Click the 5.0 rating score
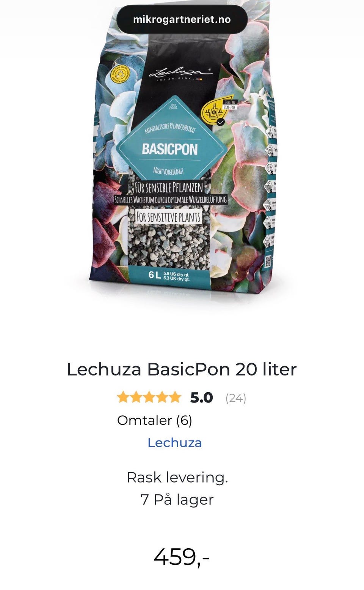Viewport: 364px width, 590px height. coord(202,398)
